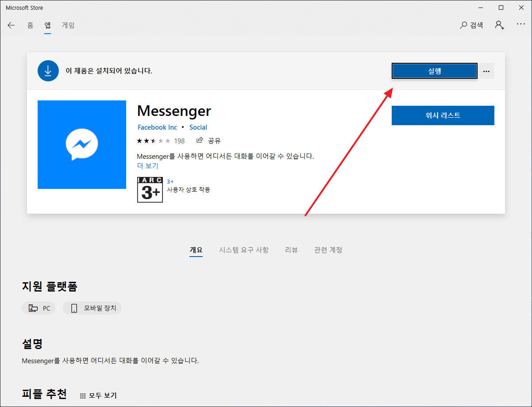Open the Social category link
Image resolution: width=532 pixels, height=407 pixels.
198,127
